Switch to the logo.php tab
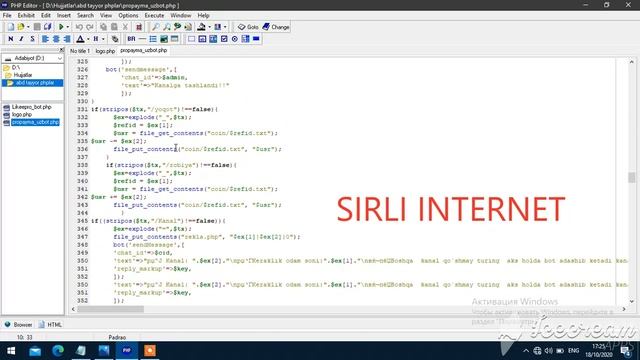640x360 pixels. click(x=105, y=51)
